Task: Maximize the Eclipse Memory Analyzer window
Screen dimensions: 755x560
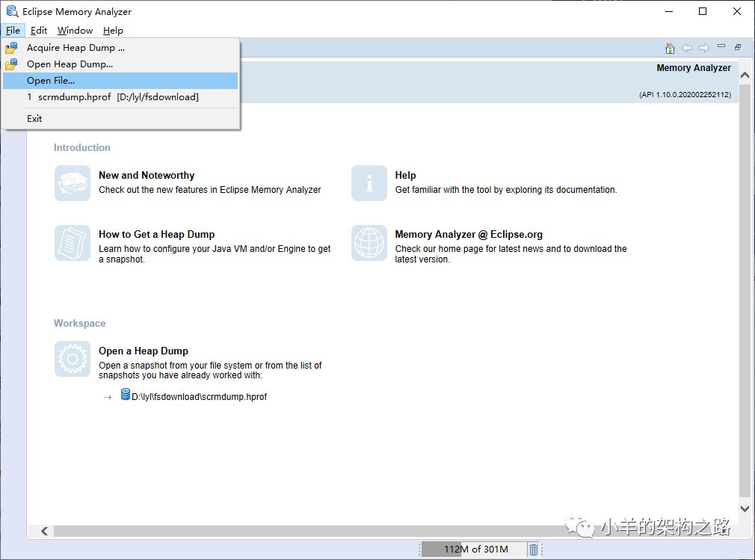Action: pos(703,11)
